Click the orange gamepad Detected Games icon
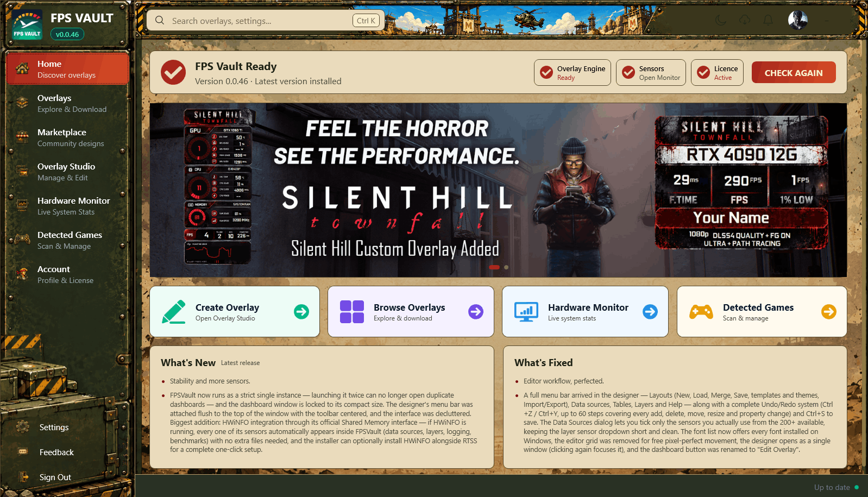 [x=701, y=312]
